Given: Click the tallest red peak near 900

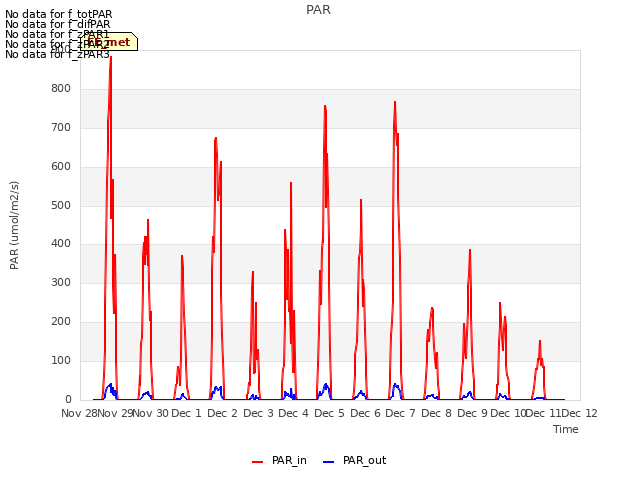Looking at the screenshot, I should pos(111,58).
